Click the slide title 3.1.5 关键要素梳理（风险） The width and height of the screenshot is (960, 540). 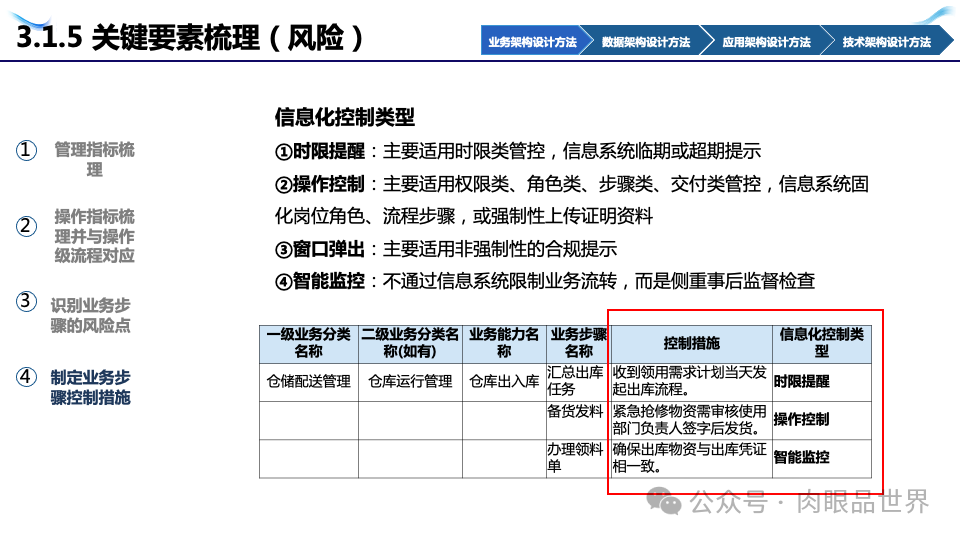click(x=190, y=37)
